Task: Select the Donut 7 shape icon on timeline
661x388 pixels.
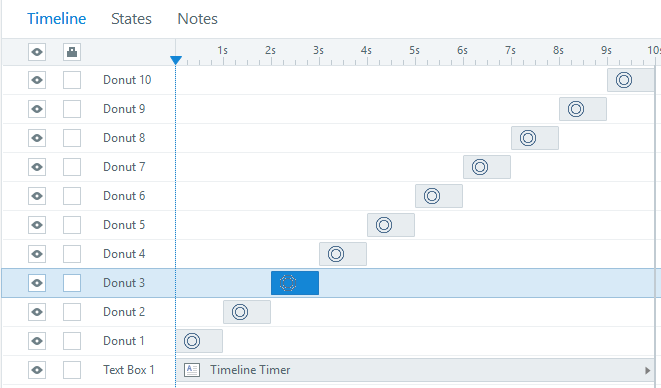Action: coord(480,167)
